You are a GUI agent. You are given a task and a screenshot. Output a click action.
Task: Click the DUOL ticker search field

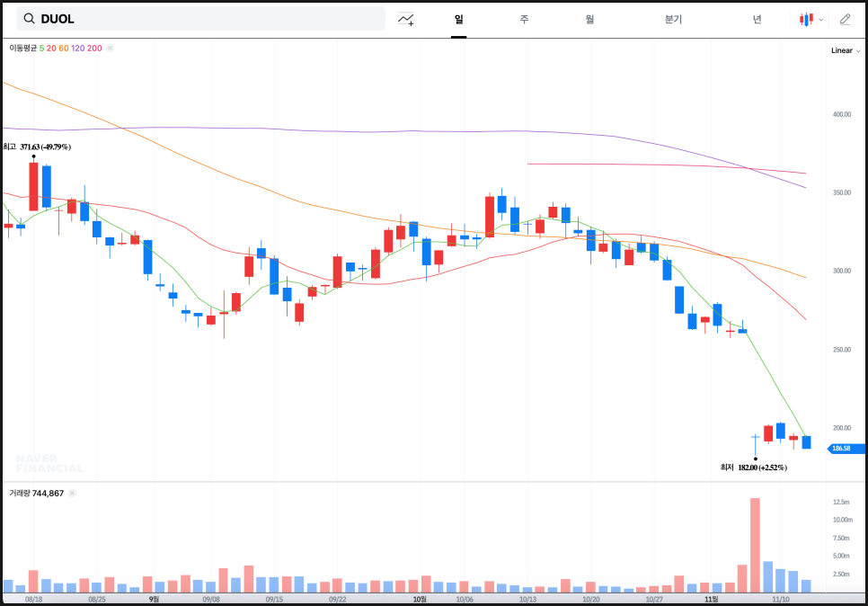pyautogui.click(x=207, y=19)
